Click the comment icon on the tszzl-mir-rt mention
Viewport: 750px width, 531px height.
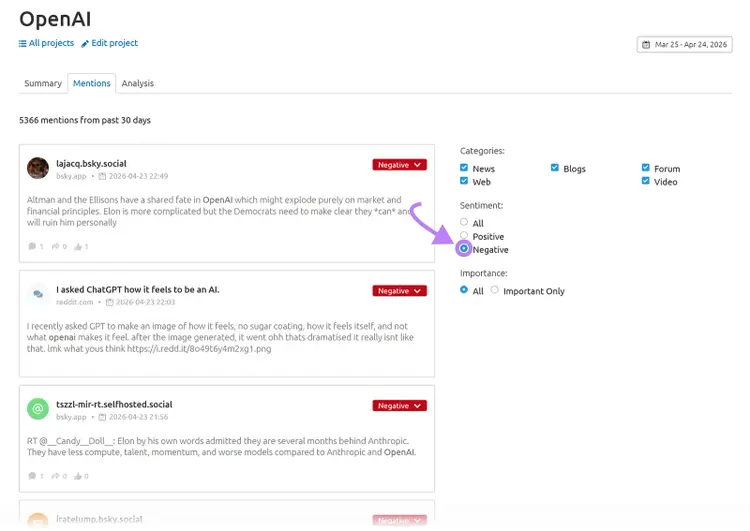pyautogui.click(x=32, y=476)
